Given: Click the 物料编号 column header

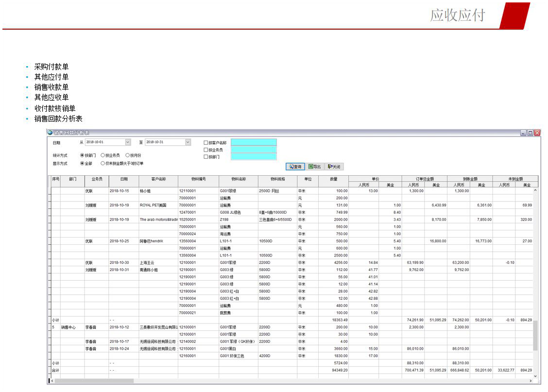Looking at the screenshot, I should [198, 179].
